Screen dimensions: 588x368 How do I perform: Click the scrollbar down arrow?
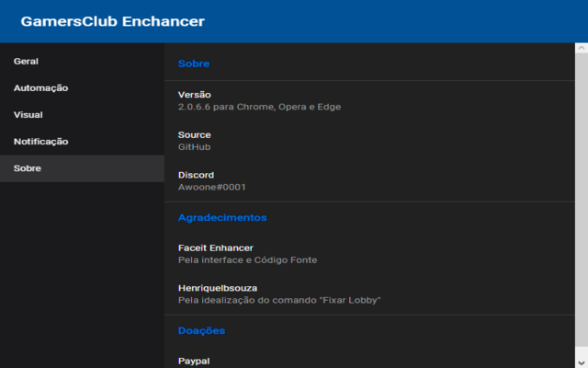(x=582, y=362)
